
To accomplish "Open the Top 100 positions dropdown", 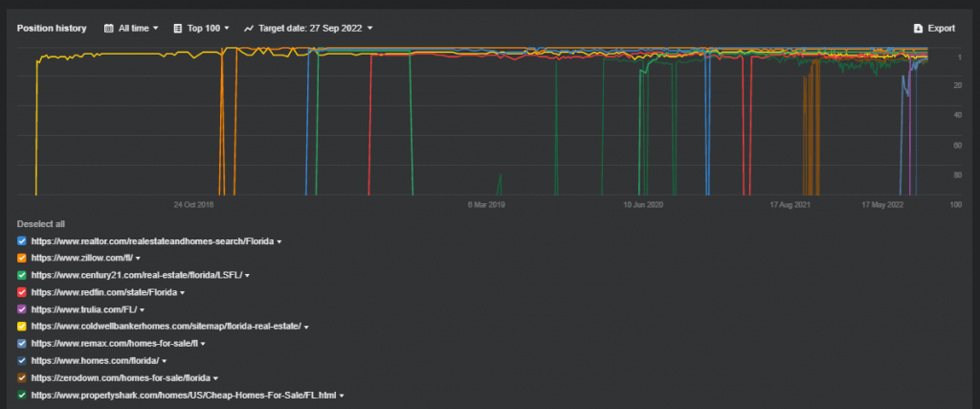I will click(201, 28).
